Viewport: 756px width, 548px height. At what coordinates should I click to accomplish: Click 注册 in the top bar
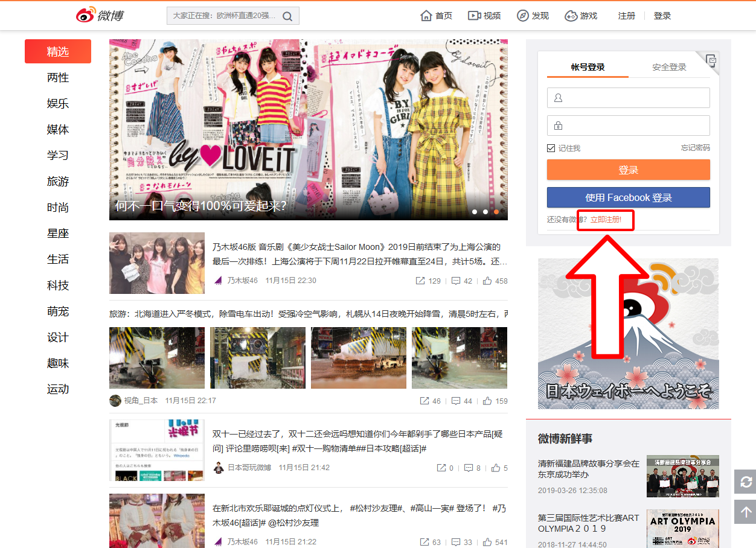click(x=627, y=16)
